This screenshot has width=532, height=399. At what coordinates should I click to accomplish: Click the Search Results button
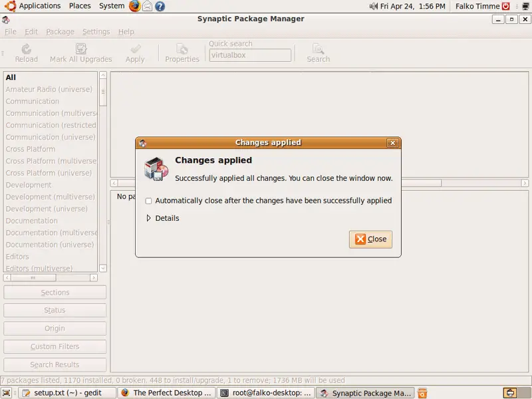point(55,364)
